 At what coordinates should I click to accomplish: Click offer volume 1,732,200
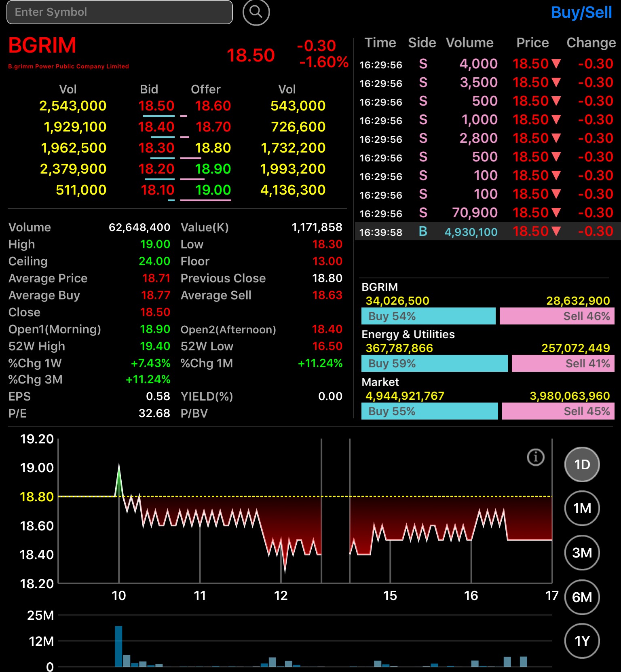(293, 148)
